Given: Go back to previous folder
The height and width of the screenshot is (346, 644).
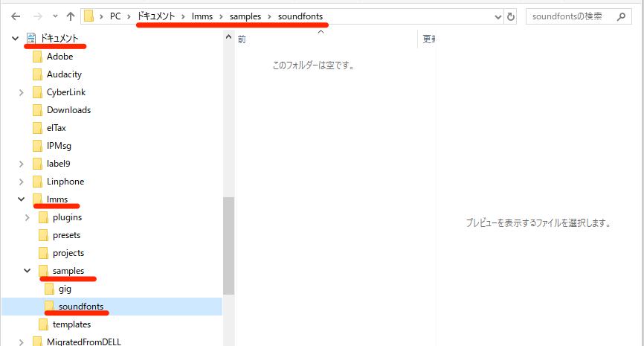Looking at the screenshot, I should [x=16, y=16].
